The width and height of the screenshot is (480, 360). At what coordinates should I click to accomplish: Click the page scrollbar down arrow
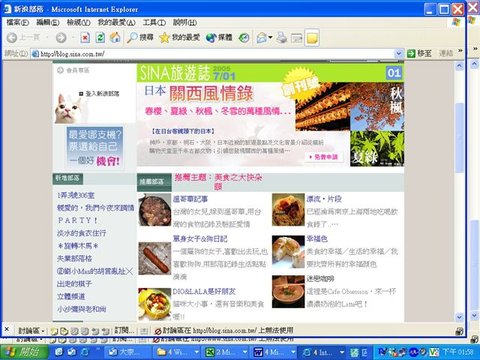point(459,317)
